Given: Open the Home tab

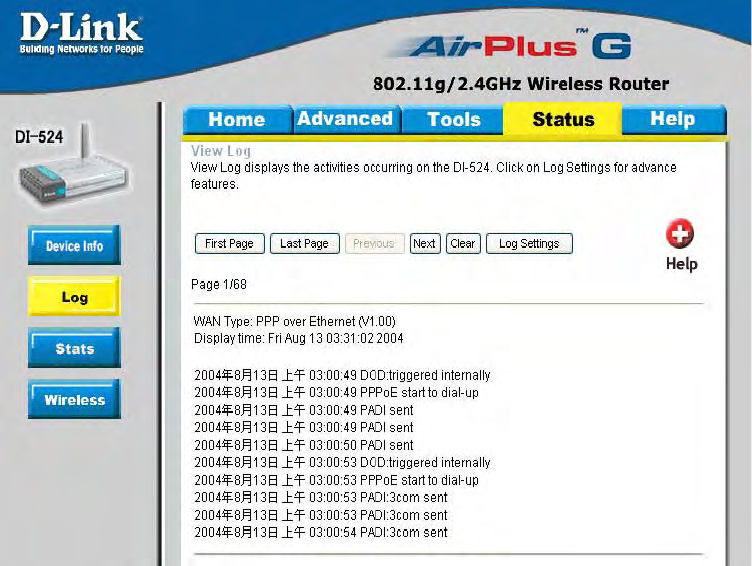Looking at the screenshot, I should click(x=237, y=119).
